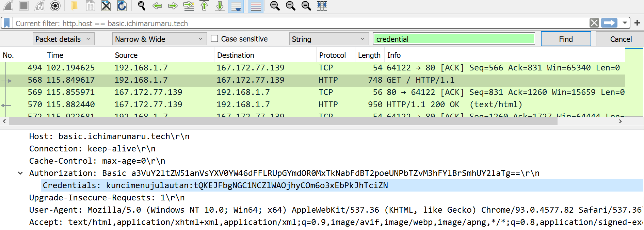Viewport: 644px width, 230px height.
Task: Click the Resize columns icon
Action: tap(322, 6)
